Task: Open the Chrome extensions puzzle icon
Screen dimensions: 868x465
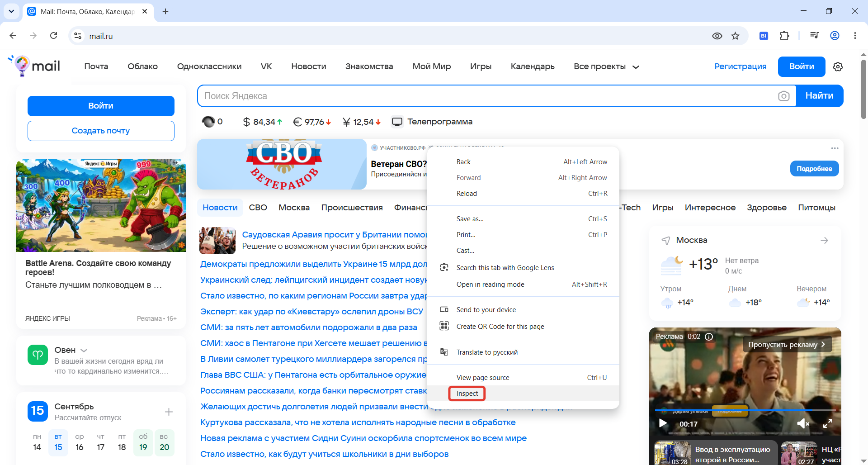Action: [x=784, y=36]
